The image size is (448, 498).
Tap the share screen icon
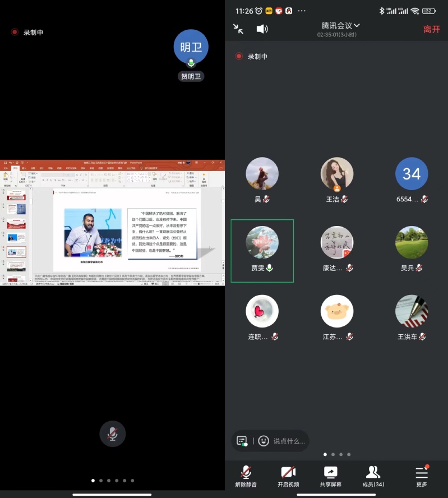pos(331,476)
